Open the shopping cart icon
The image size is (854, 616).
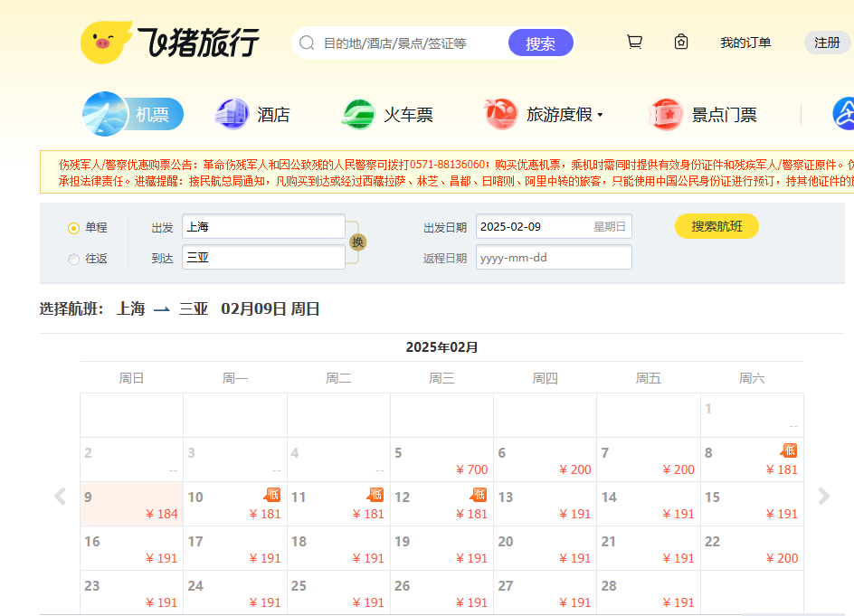634,42
